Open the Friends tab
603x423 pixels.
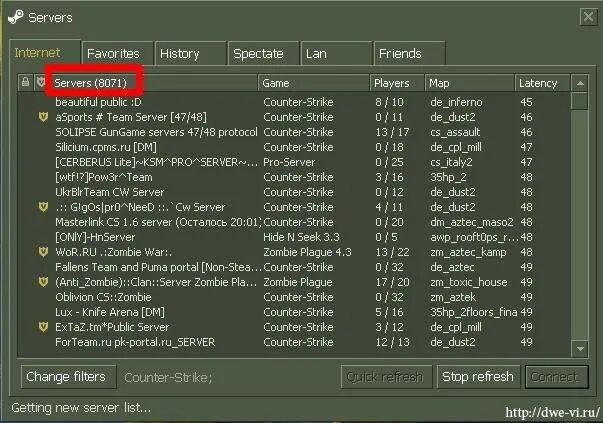[410, 53]
